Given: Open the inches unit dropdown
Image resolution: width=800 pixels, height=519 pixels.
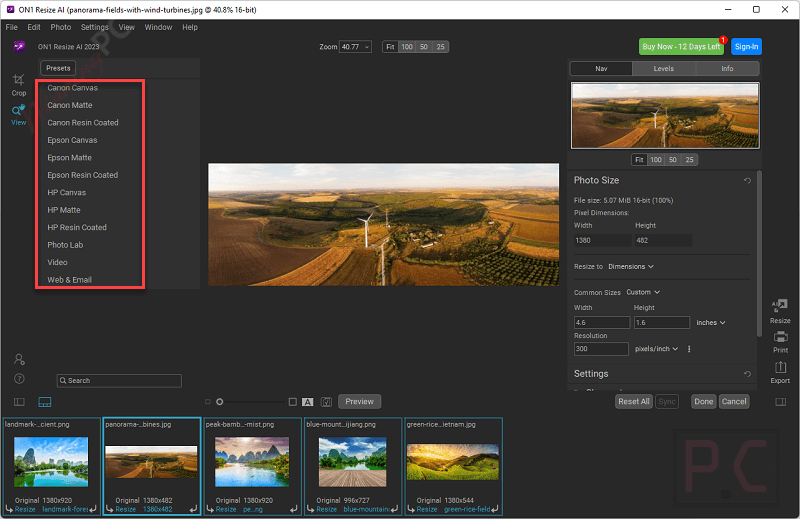Looking at the screenshot, I should pos(709,323).
